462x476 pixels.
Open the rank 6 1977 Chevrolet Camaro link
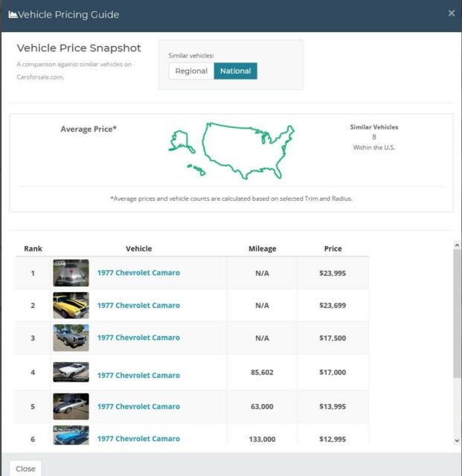[138, 439]
